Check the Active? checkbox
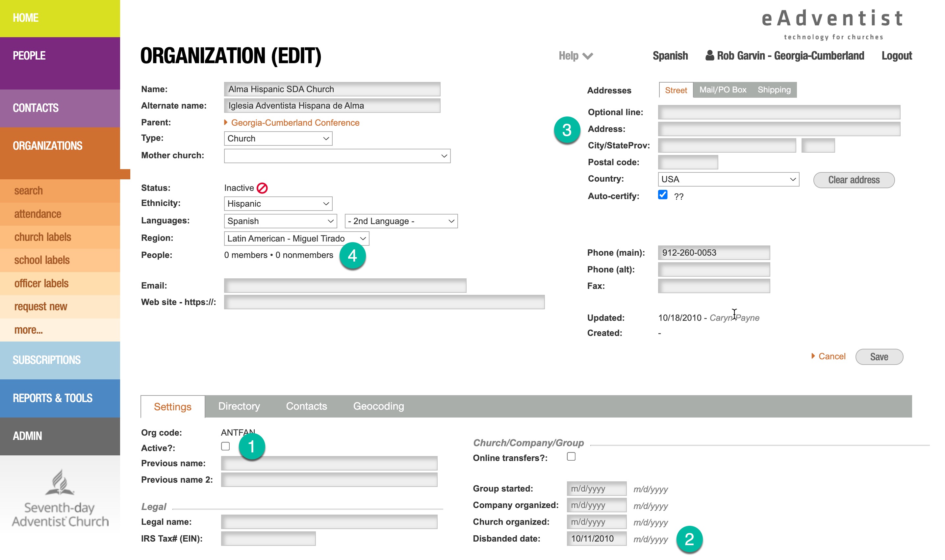Viewport: 945px width, 560px height. [x=225, y=446]
